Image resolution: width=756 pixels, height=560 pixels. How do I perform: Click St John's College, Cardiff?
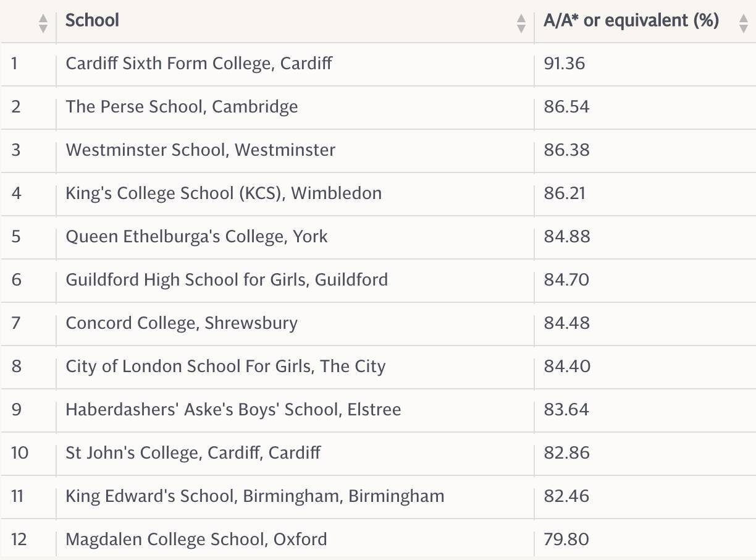click(x=193, y=453)
